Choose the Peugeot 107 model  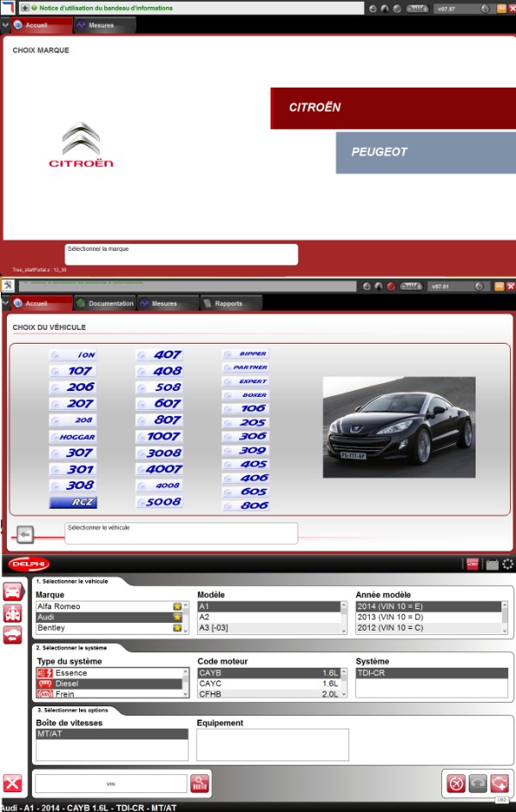tap(73, 371)
